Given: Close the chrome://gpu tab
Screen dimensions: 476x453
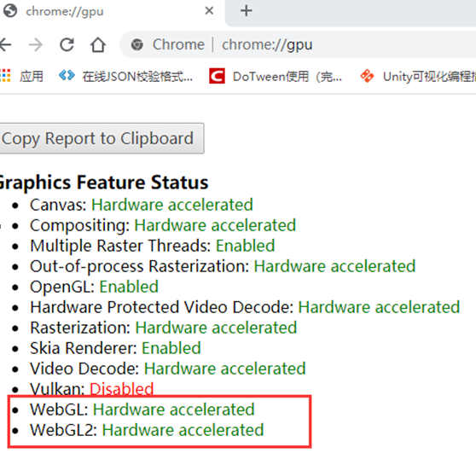Looking at the screenshot, I should [209, 11].
